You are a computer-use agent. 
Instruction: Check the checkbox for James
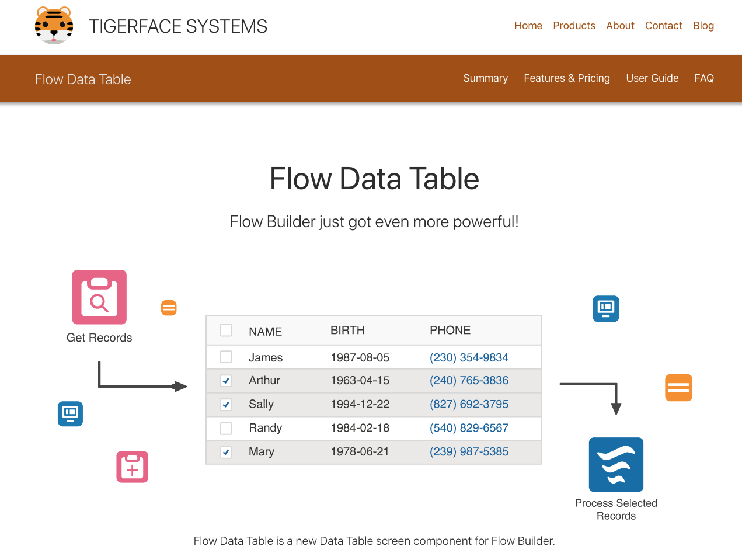pos(226,357)
